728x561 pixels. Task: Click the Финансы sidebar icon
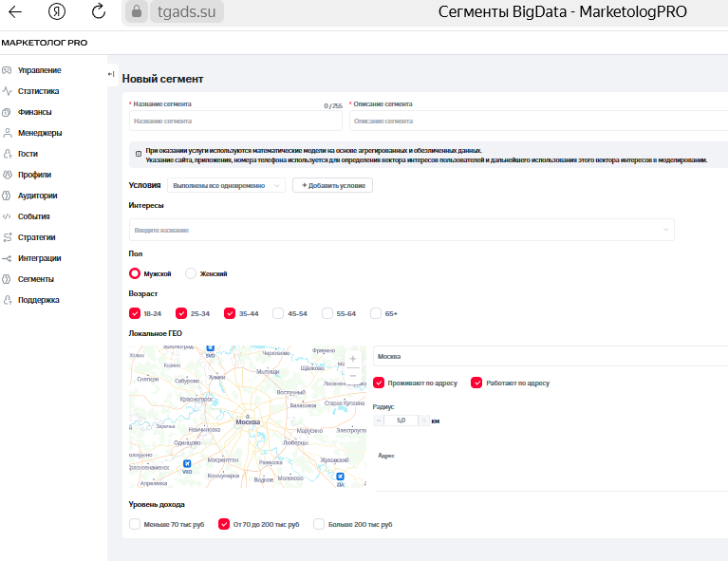[x=8, y=112]
